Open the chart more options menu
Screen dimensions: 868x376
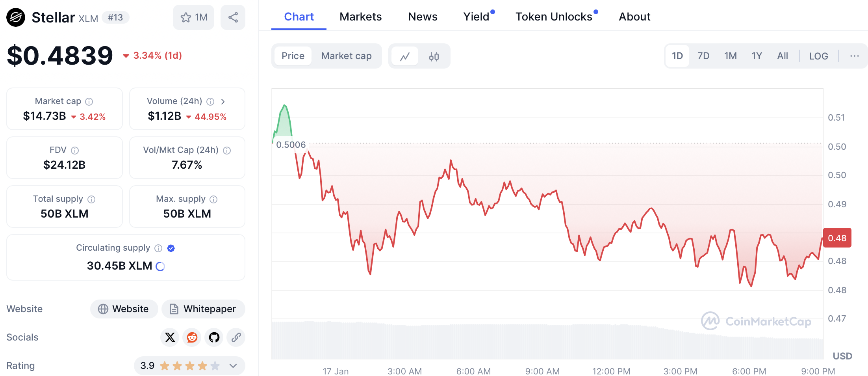click(x=854, y=56)
